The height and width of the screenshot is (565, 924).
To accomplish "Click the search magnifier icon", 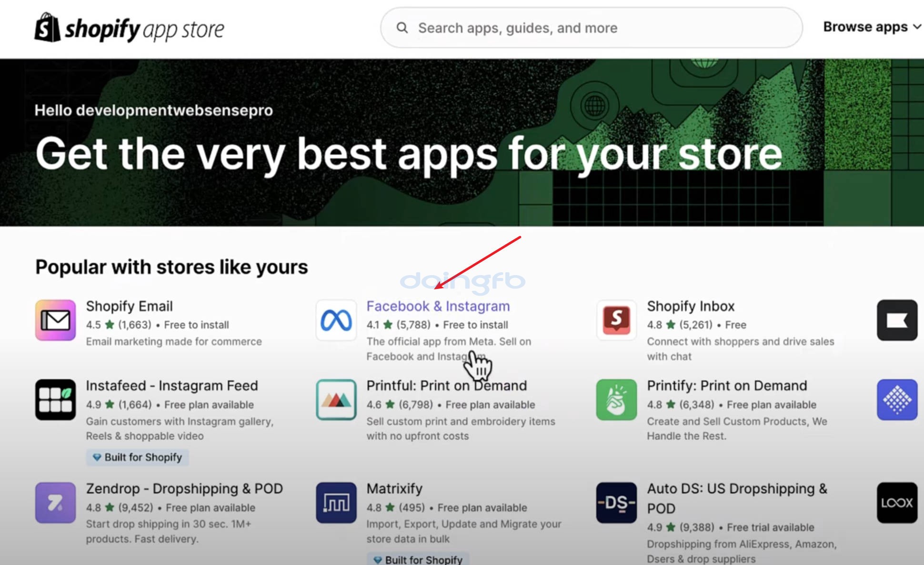I will pyautogui.click(x=402, y=28).
